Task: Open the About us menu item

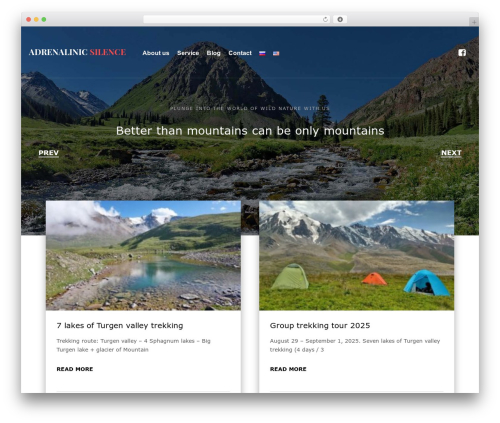Action: [156, 53]
